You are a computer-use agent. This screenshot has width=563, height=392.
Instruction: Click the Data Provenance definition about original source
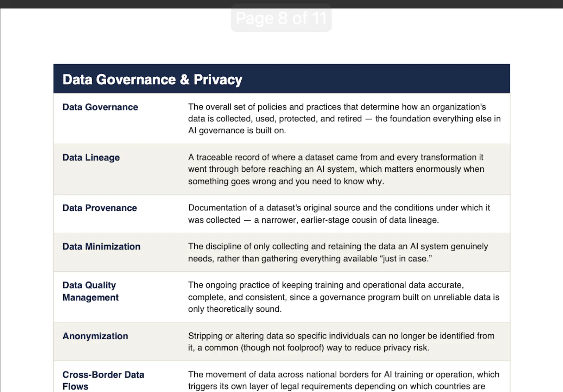click(339, 214)
